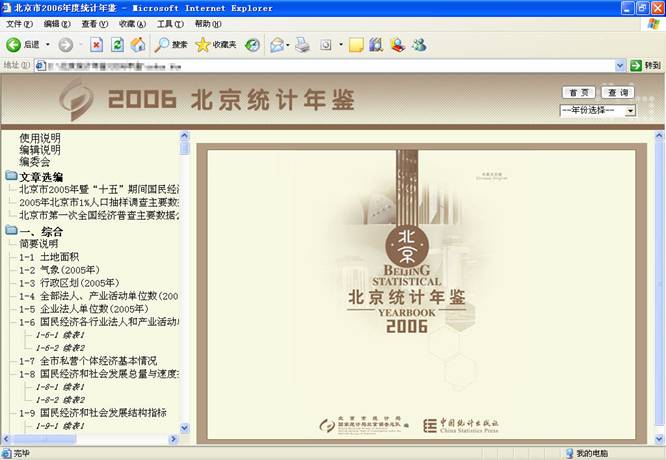Viewport: 666px width, 460px height.
Task: Open the 一、综合 folder icon
Action: 11,230
